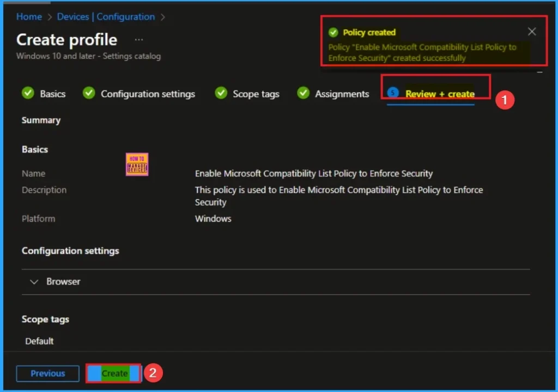Click the Browser settings group label
Image resolution: width=558 pixels, height=392 pixels.
(x=63, y=281)
